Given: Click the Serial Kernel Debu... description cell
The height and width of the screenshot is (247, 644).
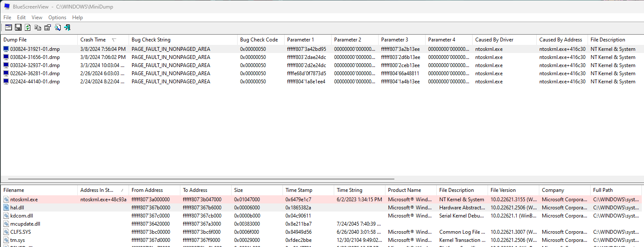Looking at the screenshot, I should click(462, 216).
